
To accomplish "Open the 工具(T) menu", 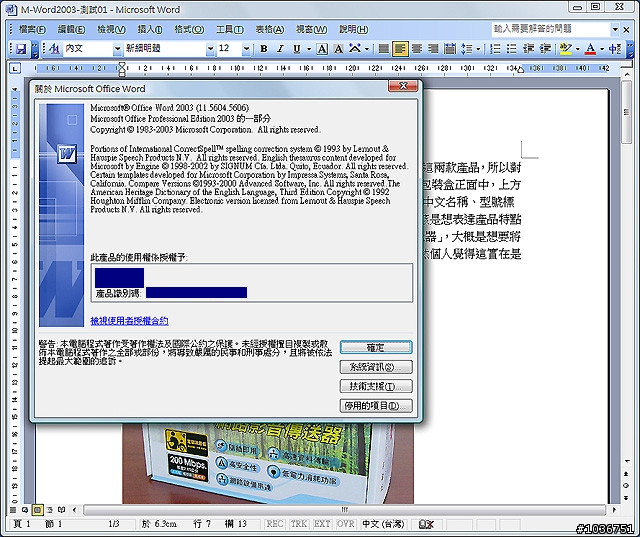I will (x=230, y=30).
